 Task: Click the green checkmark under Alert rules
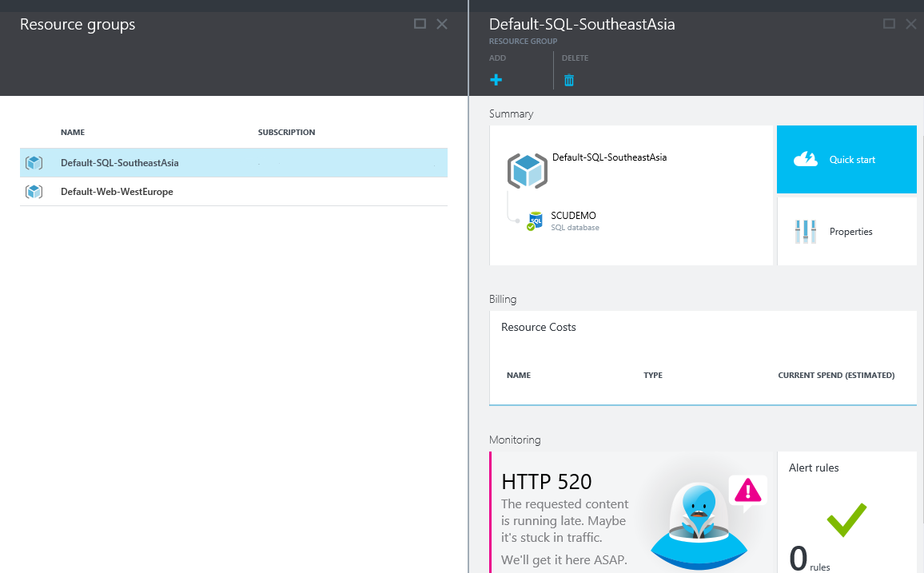tap(846, 519)
